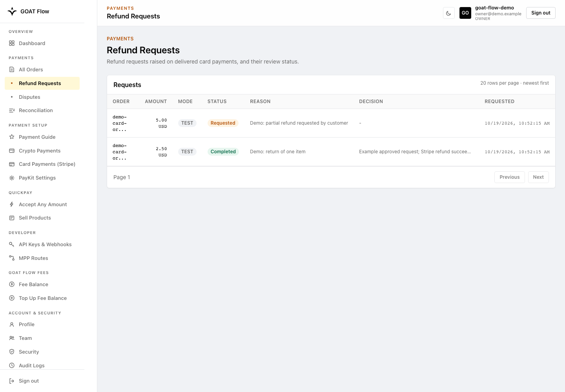Click the TEST mode badge in the Requested row

pyautogui.click(x=187, y=123)
